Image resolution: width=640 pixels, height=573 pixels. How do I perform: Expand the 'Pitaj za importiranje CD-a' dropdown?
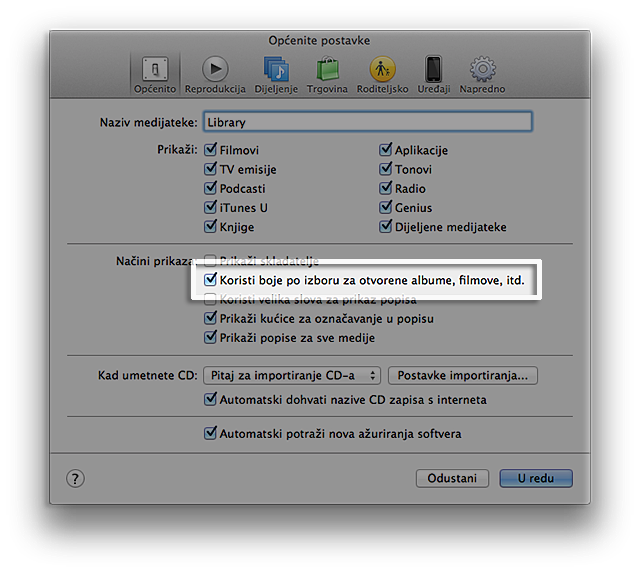pos(291,375)
